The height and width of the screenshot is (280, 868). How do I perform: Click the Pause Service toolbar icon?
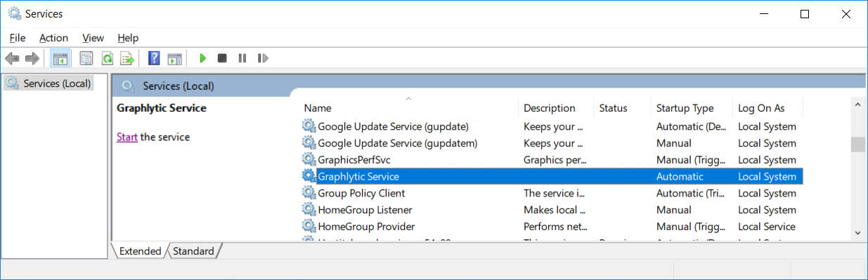click(242, 58)
